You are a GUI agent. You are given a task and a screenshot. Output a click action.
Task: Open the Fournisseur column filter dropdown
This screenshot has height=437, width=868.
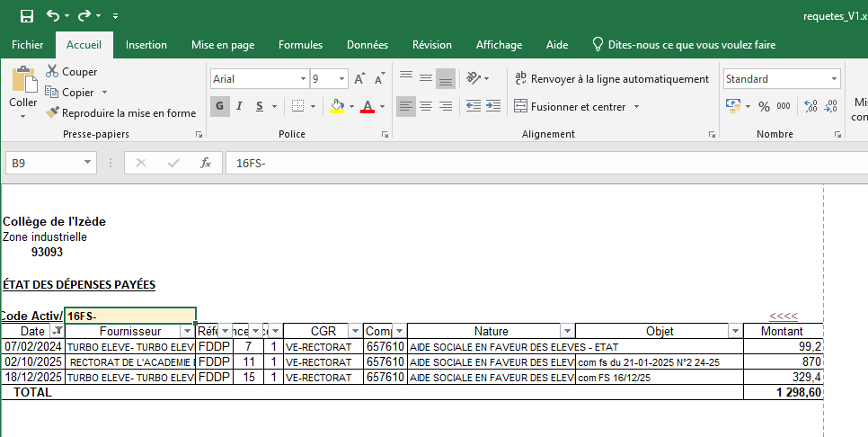[x=189, y=331]
